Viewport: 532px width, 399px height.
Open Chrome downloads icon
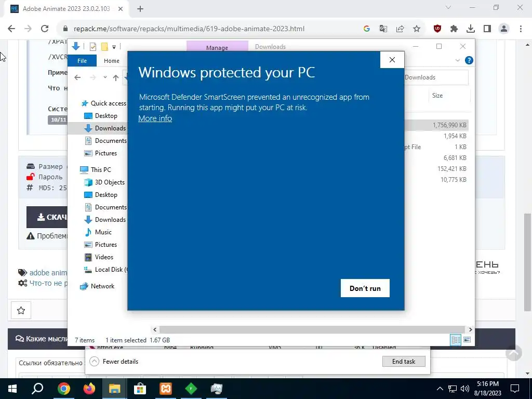pyautogui.click(x=471, y=29)
